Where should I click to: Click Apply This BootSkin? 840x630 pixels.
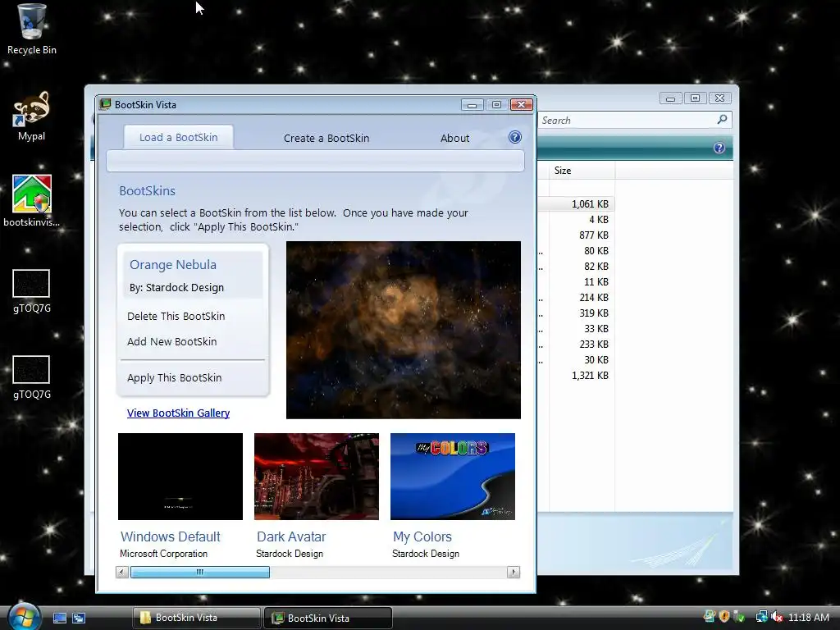174,377
